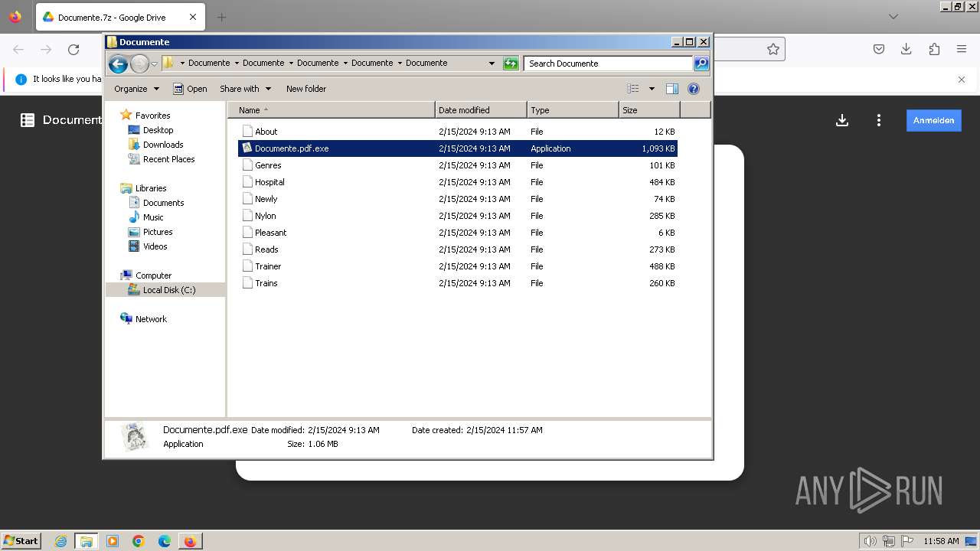Click the Google Drive download icon
Viewport: 980px width, 551px height.
842,120
